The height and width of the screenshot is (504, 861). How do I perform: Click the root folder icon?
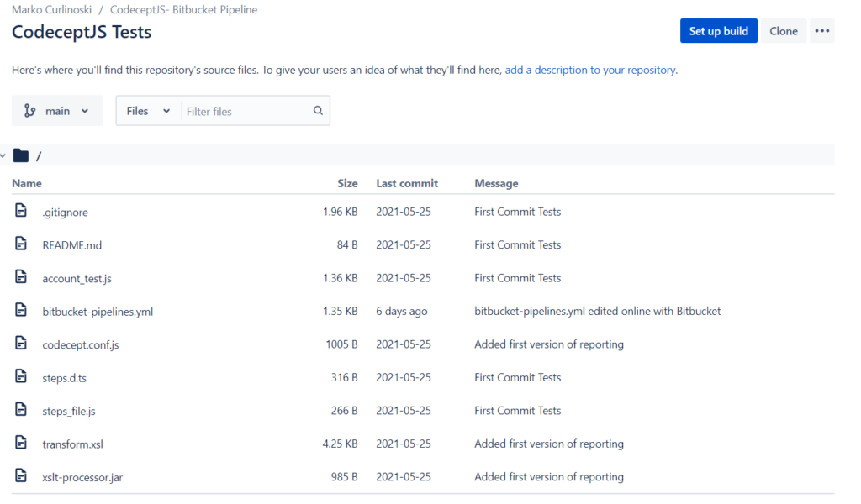point(21,155)
